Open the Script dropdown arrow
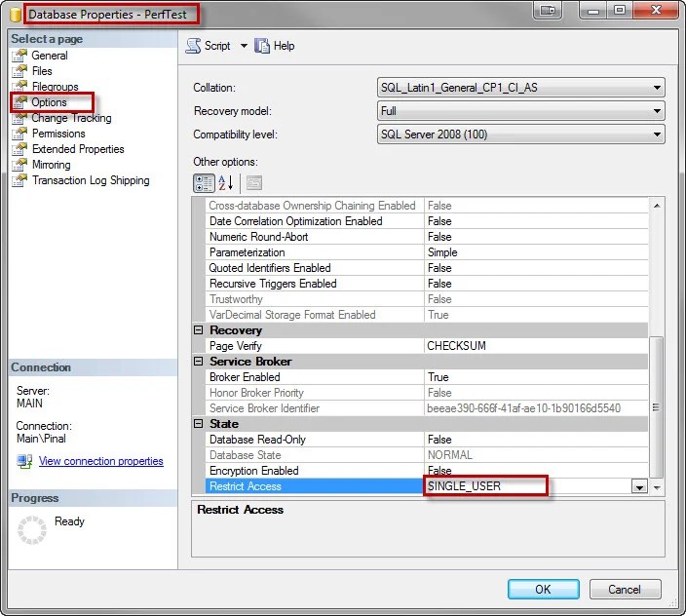This screenshot has height=616, width=686. click(x=244, y=46)
